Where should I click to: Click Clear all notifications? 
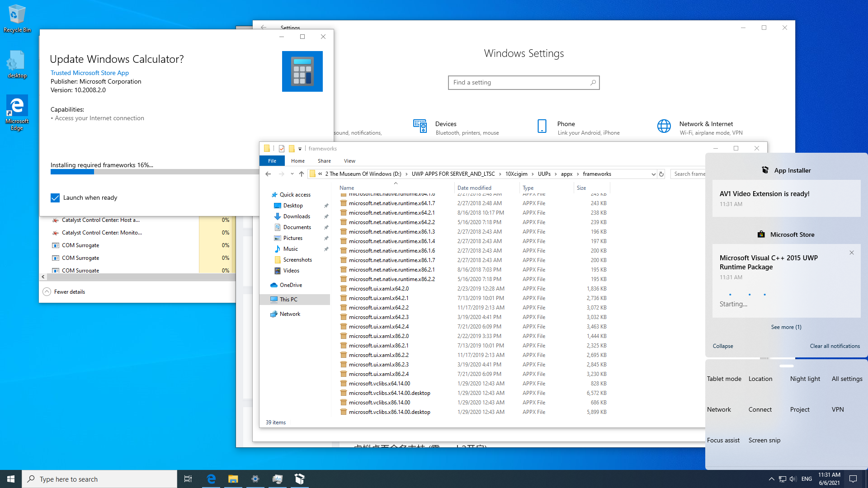[x=835, y=346]
